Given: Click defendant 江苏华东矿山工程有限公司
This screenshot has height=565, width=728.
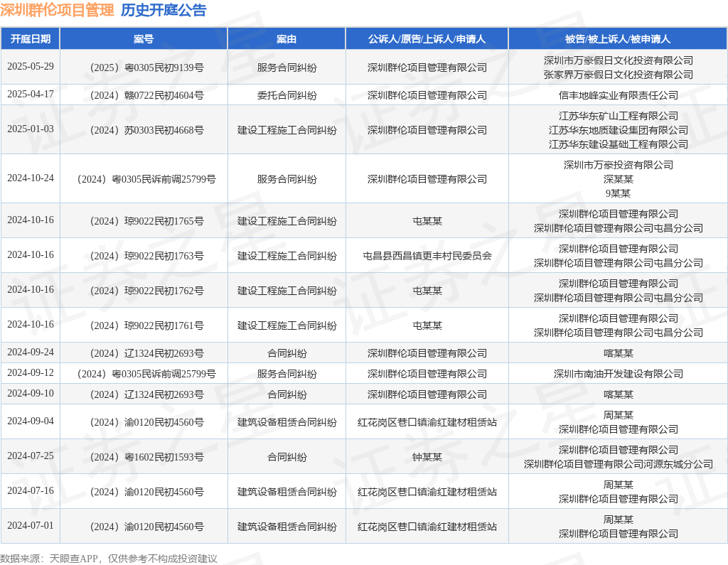Looking at the screenshot, I should point(619,116).
